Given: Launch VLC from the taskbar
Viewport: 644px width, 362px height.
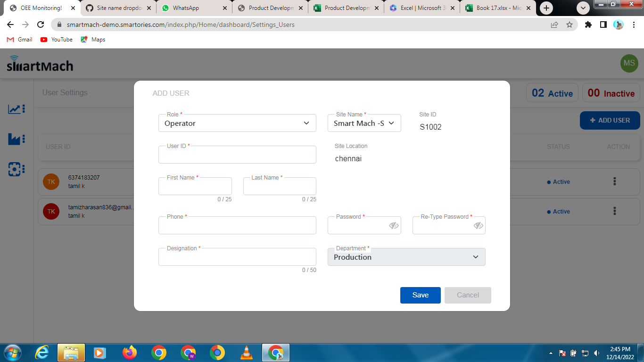Looking at the screenshot, I should [247, 353].
